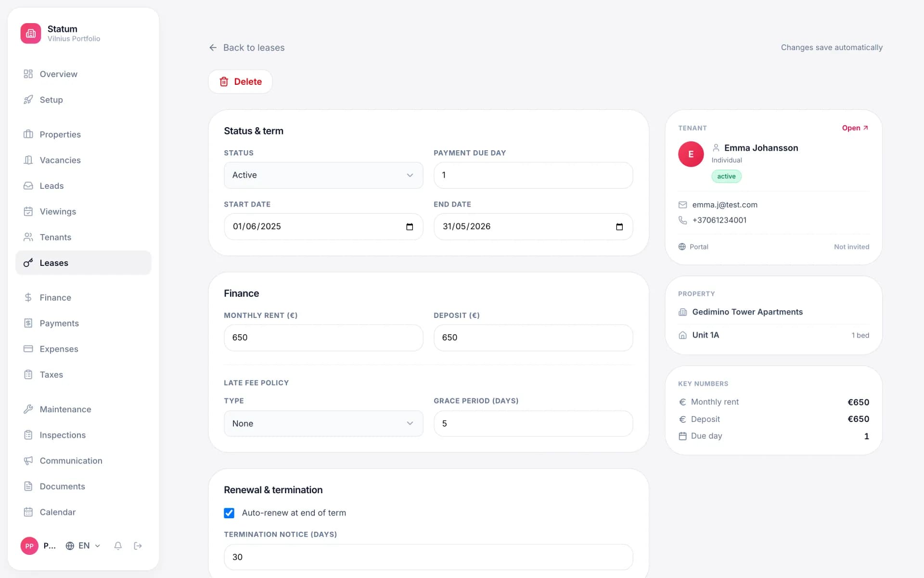The height and width of the screenshot is (578, 924).
Task: Click the Termination Notice days field
Action: coord(428,557)
